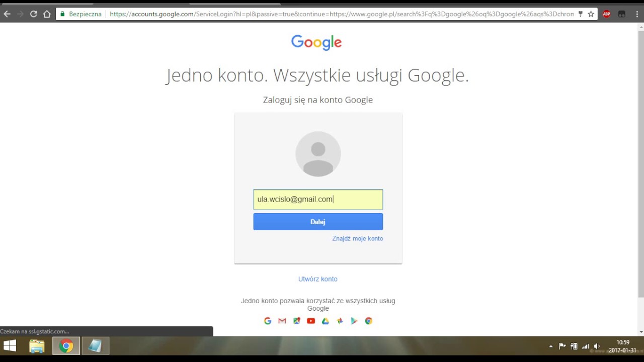Click the saved password key icon
The width and height of the screenshot is (644, 362).
click(x=580, y=14)
